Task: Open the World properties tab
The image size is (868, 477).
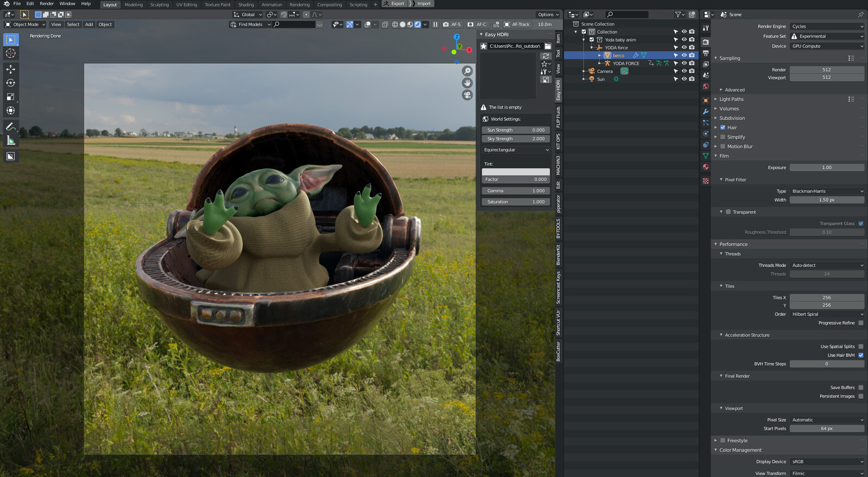Action: [x=705, y=86]
